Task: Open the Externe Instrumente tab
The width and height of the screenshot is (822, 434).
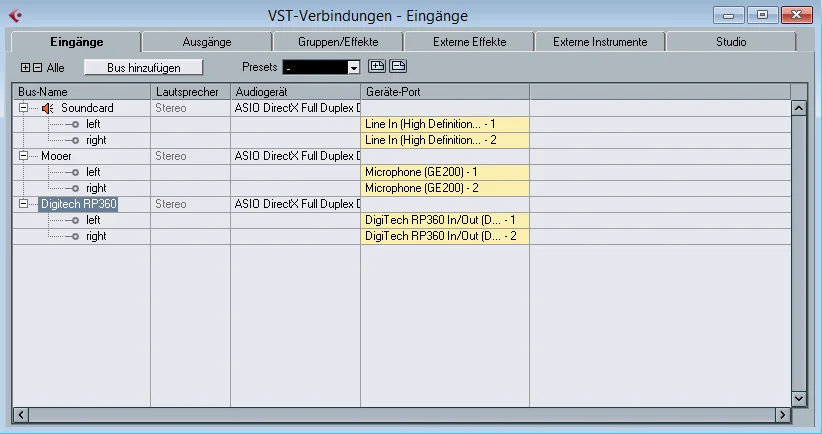Action: pyautogui.click(x=600, y=42)
